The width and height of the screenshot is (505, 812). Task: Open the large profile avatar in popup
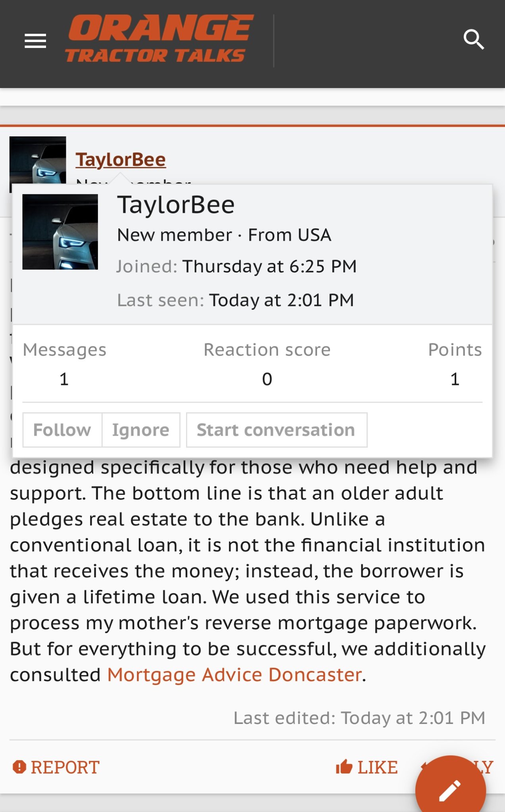pos(60,232)
